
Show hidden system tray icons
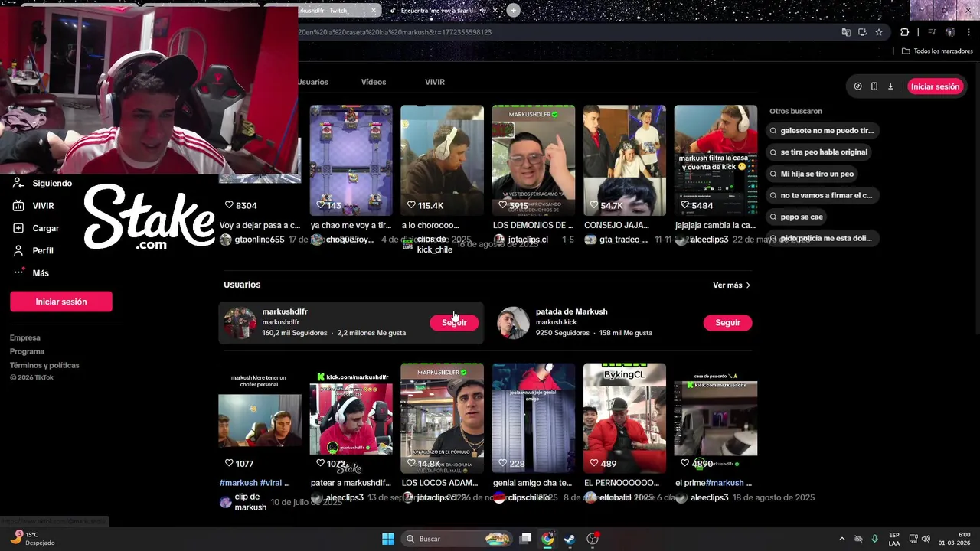[x=841, y=539]
